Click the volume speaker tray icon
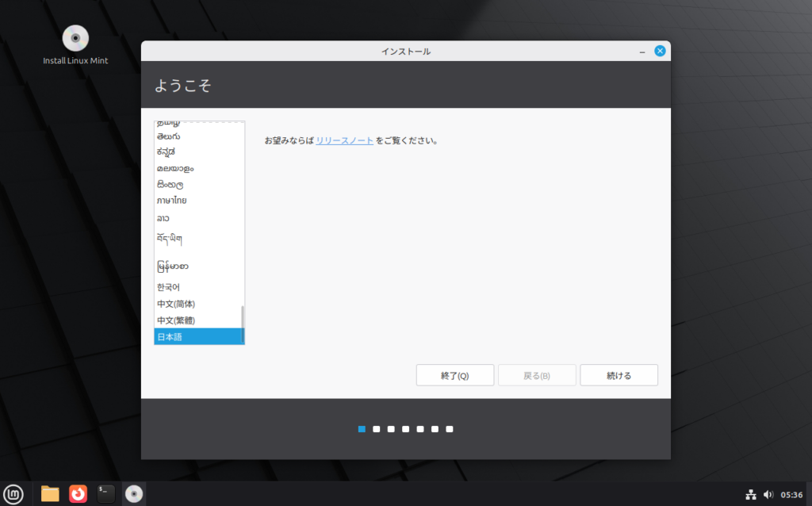The image size is (812, 506). [x=768, y=494]
